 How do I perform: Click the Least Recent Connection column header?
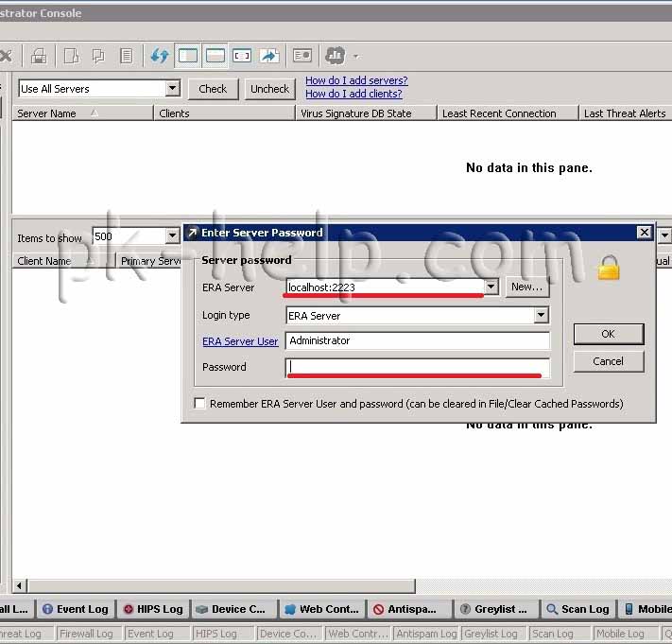pyautogui.click(x=508, y=113)
